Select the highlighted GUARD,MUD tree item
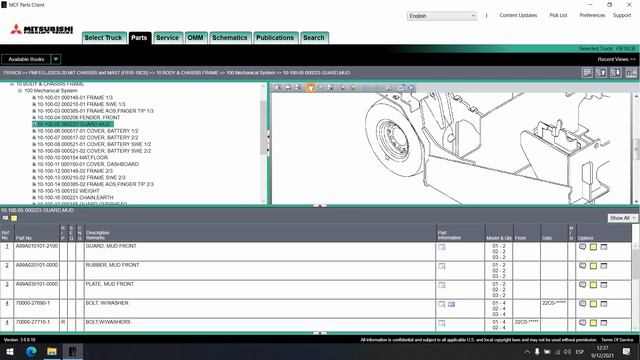Image resolution: width=640 pixels, height=360 pixels. tap(73, 124)
